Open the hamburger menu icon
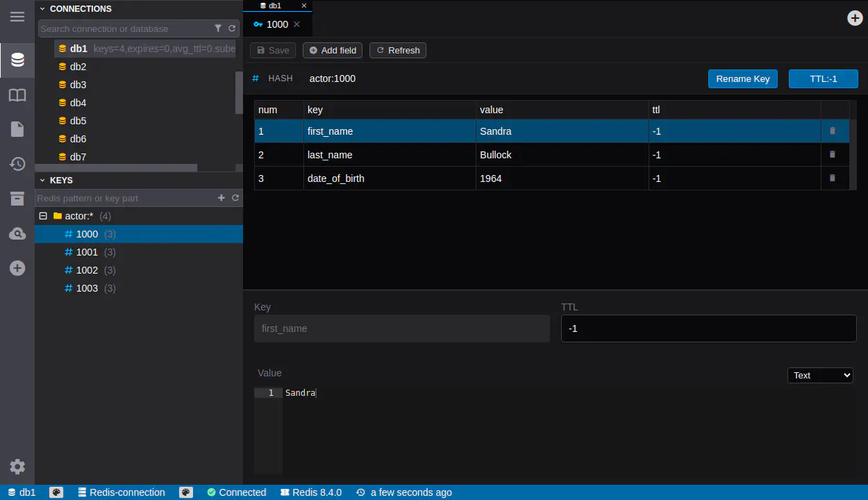 (x=17, y=17)
